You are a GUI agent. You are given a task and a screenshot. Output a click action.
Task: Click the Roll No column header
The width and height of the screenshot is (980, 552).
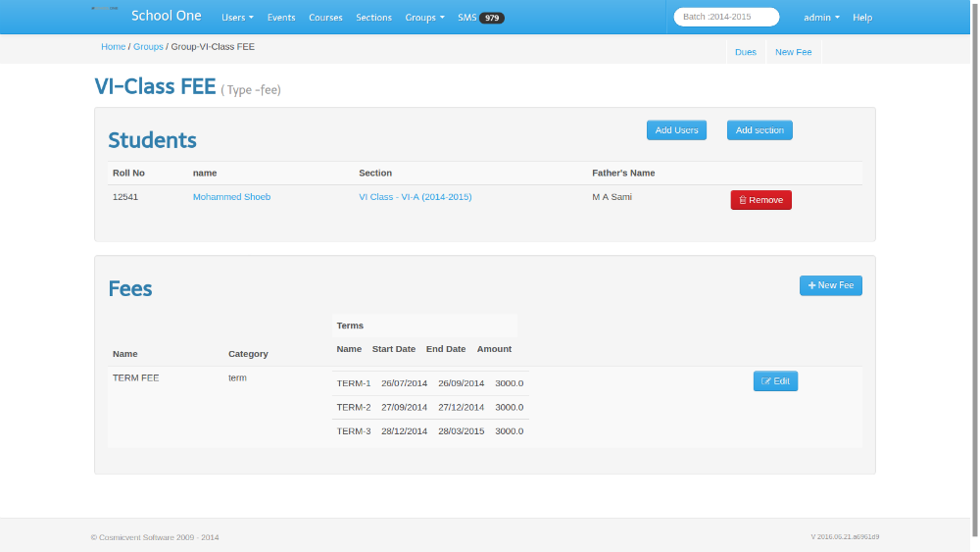[x=128, y=174]
